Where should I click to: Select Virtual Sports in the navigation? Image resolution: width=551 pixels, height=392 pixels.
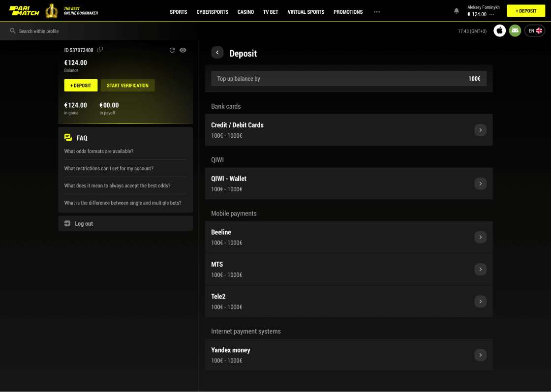click(306, 12)
